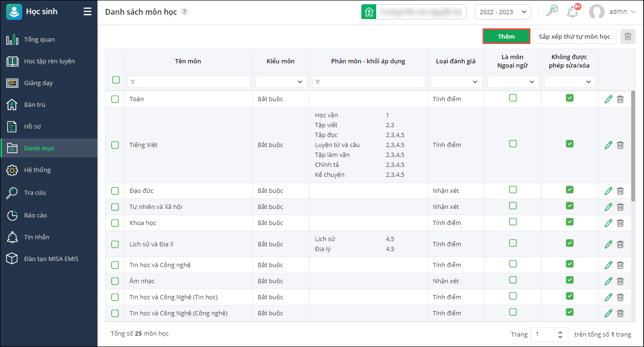Click the Âm nhạc subject name
This screenshot has width=644, height=347.
click(x=142, y=281)
